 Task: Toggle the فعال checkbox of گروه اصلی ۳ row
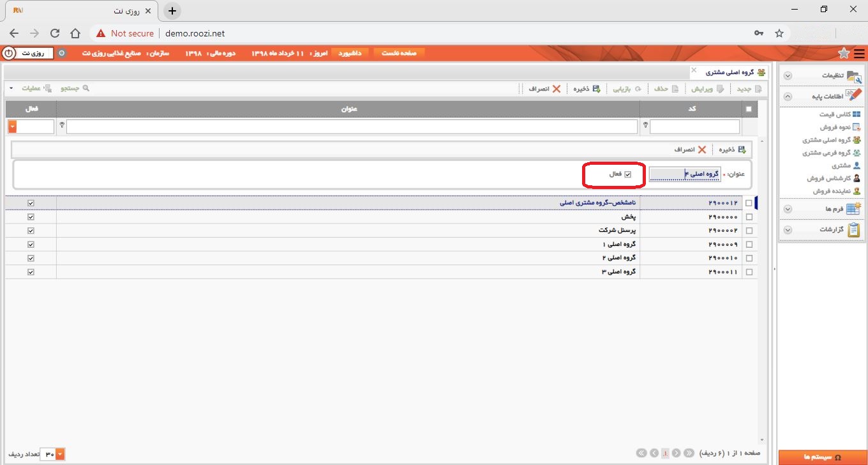click(31, 272)
